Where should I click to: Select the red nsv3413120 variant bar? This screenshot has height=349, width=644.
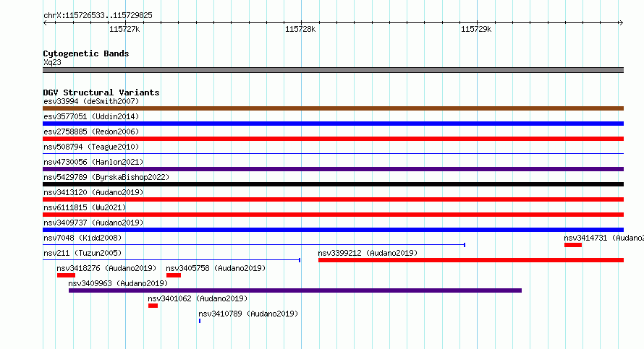pos(333,199)
